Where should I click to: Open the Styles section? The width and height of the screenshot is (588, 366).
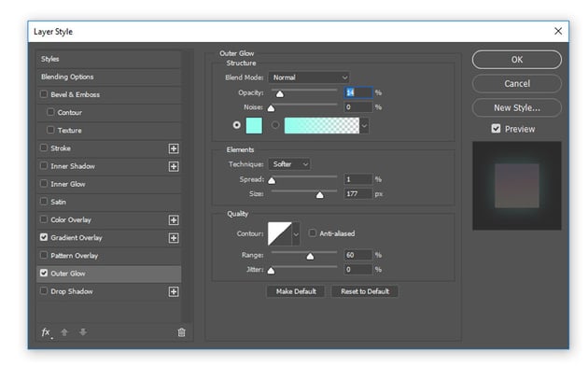[x=109, y=59]
